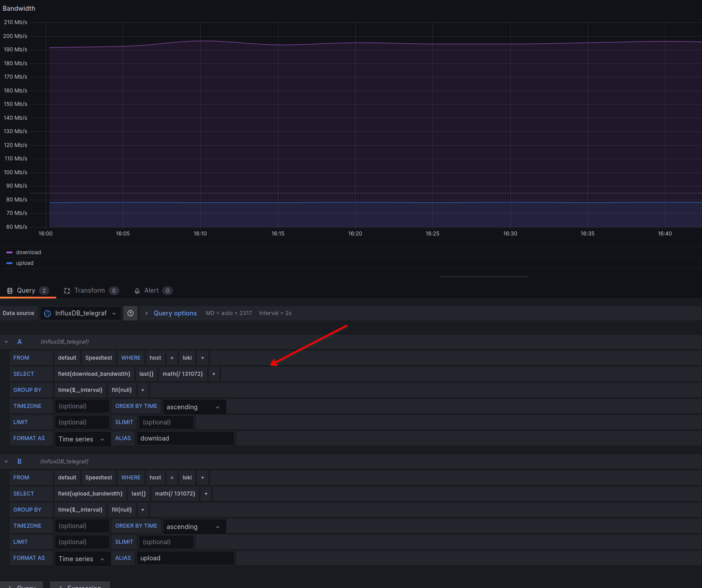Click loki tag value in query B
The width and height of the screenshot is (702, 588).
pos(187,478)
